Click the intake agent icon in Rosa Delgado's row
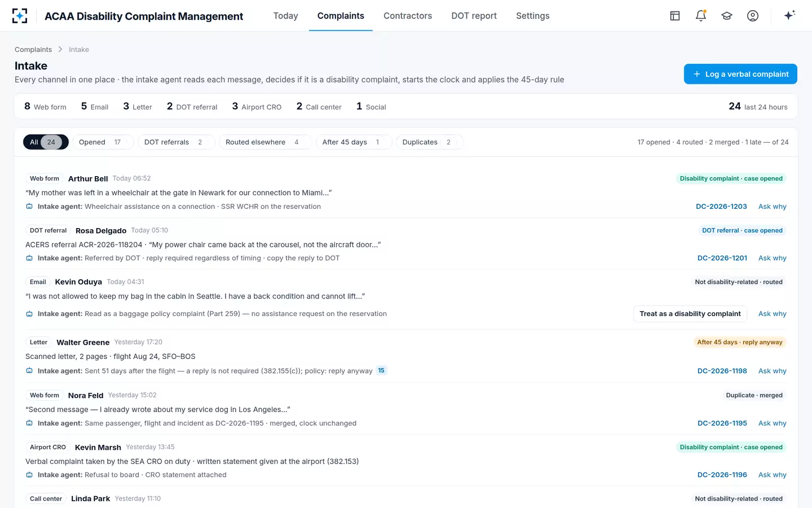The image size is (812, 508). [29, 258]
